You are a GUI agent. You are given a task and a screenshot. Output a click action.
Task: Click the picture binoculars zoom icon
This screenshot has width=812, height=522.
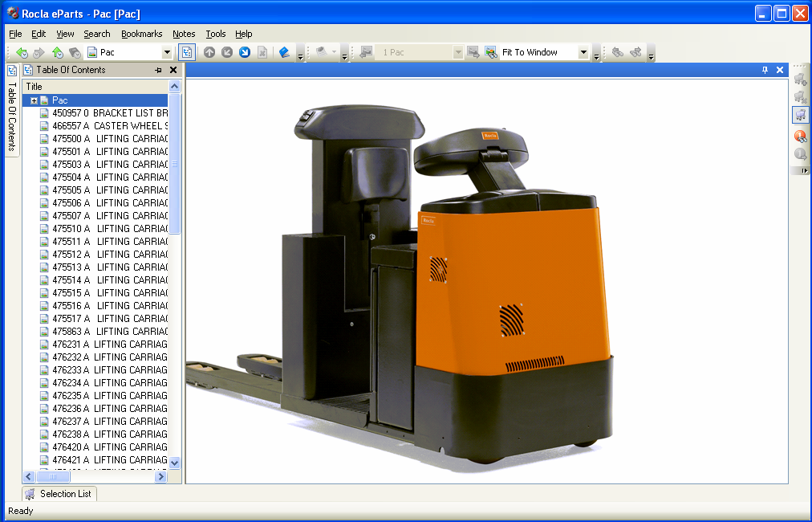[490, 52]
